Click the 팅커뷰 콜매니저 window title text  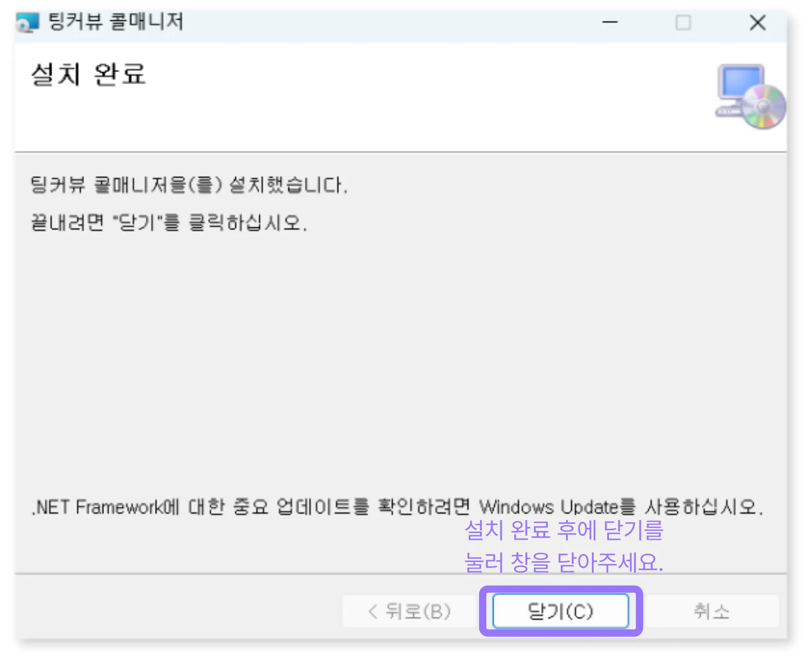pyautogui.click(x=116, y=21)
